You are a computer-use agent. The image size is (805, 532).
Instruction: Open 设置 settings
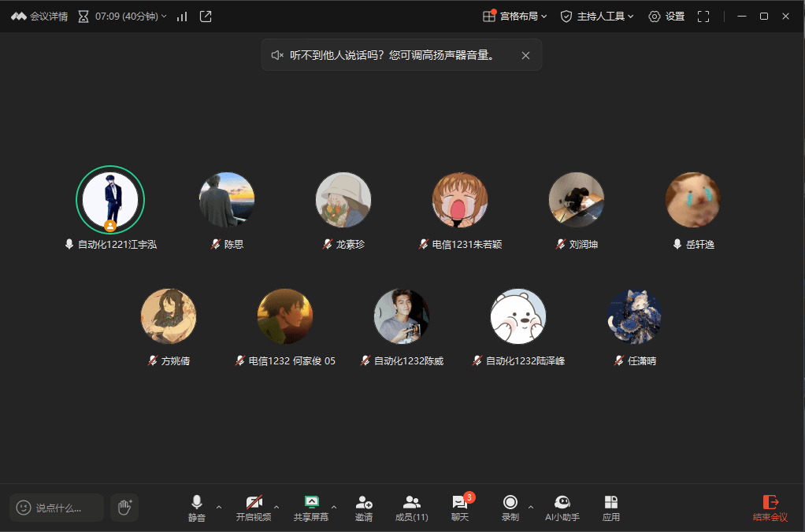pos(666,17)
